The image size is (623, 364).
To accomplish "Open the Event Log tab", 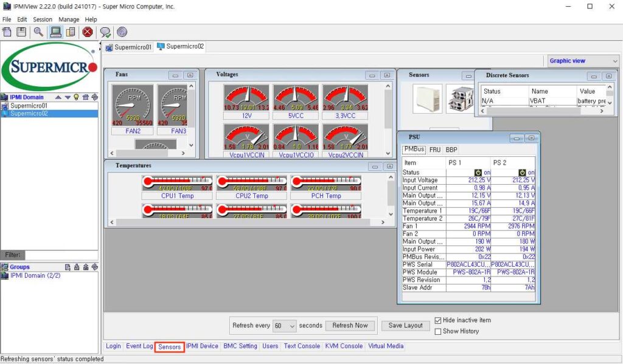I will pos(139,346).
